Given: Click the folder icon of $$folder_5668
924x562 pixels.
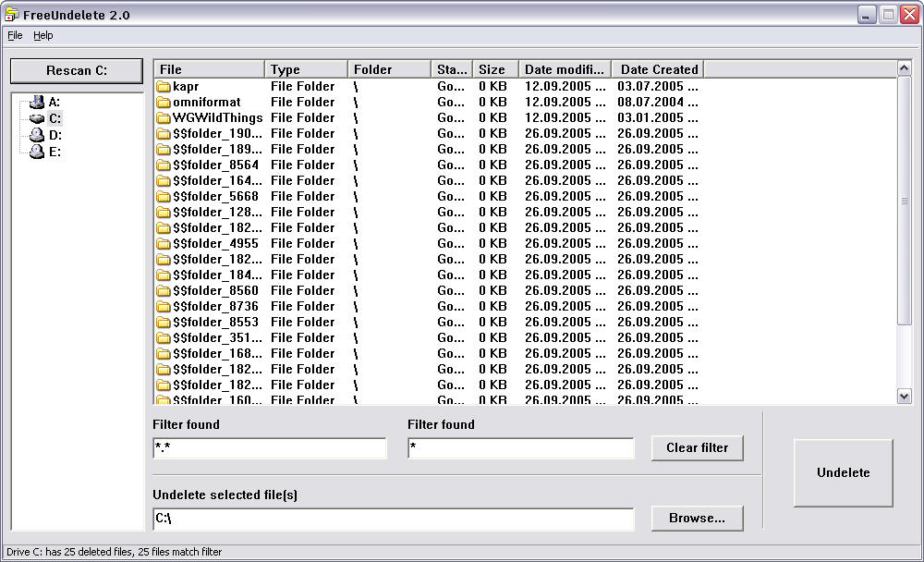Looking at the screenshot, I should click(x=164, y=197).
